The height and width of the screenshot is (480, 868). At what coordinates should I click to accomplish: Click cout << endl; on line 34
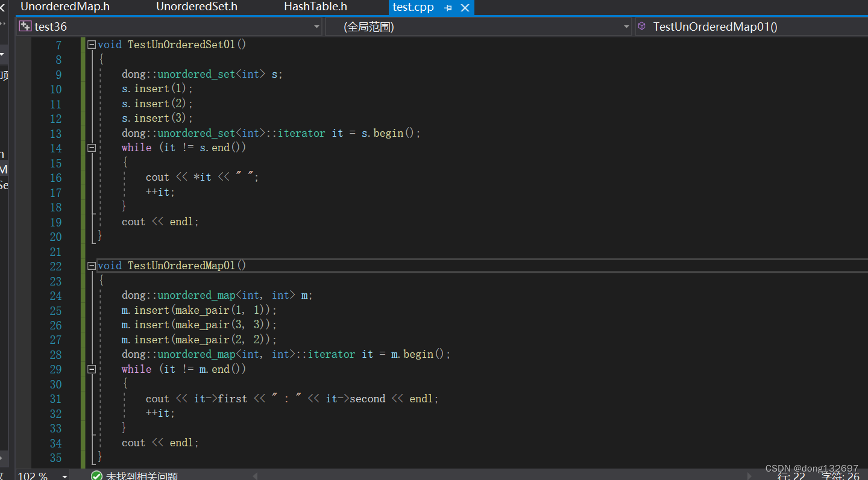tap(160, 443)
